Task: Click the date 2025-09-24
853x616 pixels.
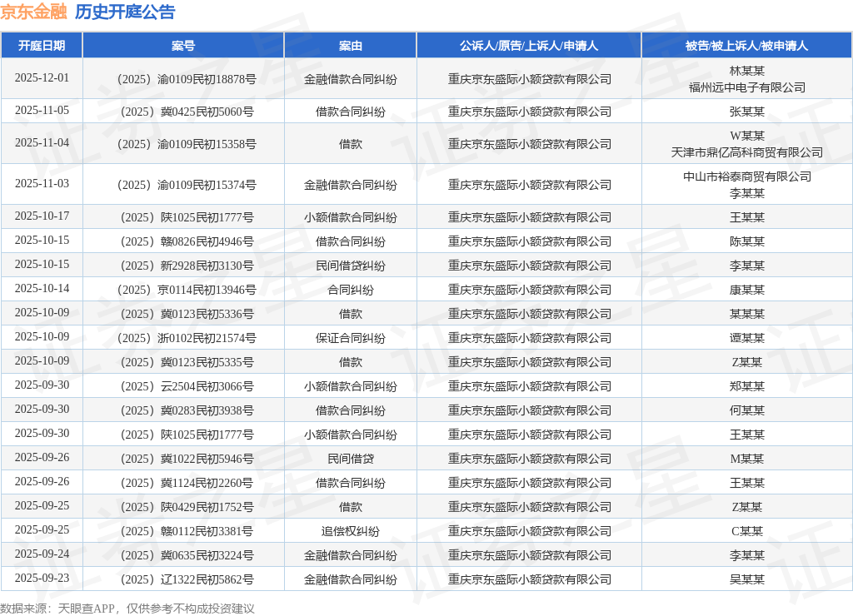Action: click(42, 554)
